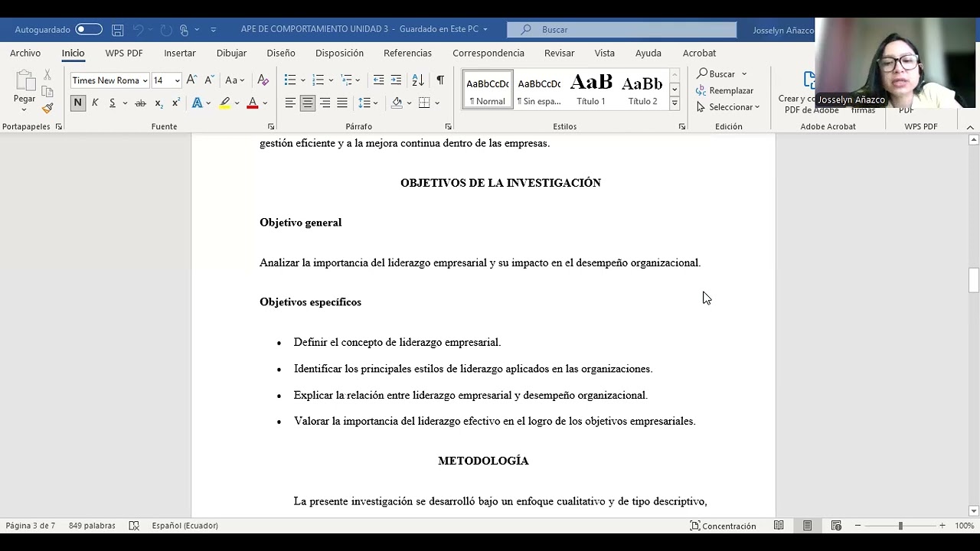This screenshot has width=980, height=551.
Task: Enable Concentración focus mode
Action: point(723,526)
